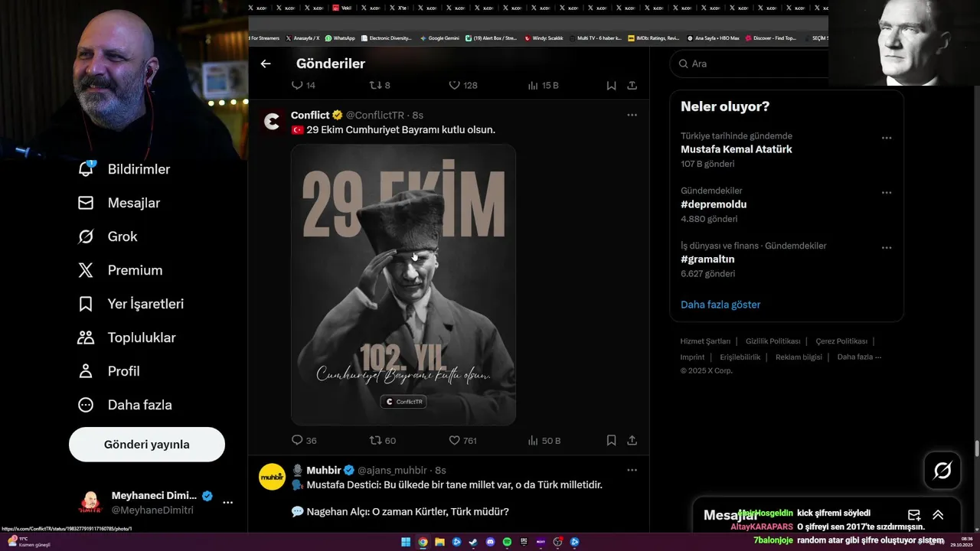
Task: Expand the Daha fazla sidebar menu
Action: (x=125, y=405)
